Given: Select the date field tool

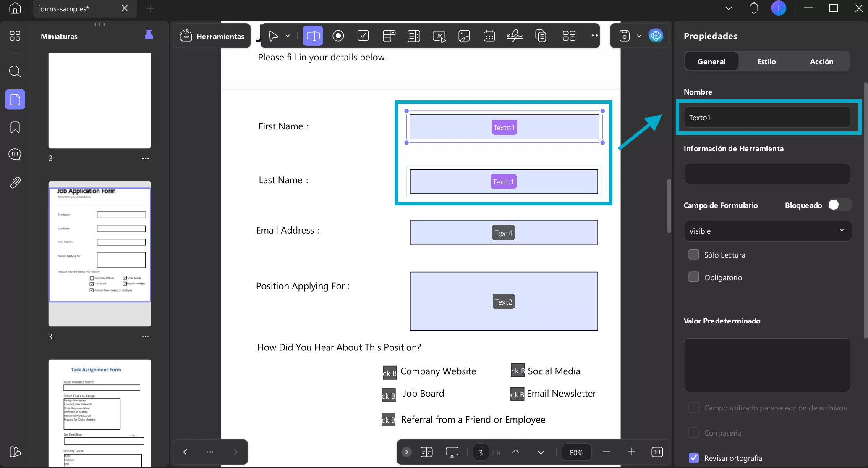Looking at the screenshot, I should pos(489,36).
